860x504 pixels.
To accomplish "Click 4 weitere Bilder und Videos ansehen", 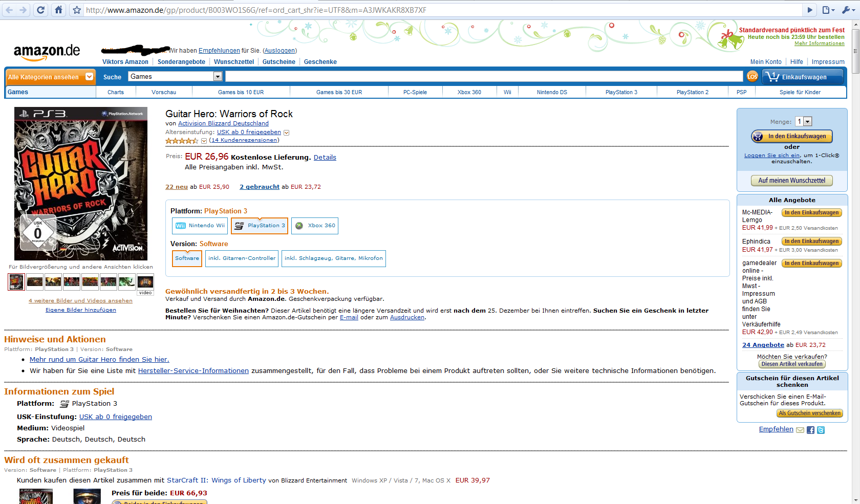I will point(80,301).
